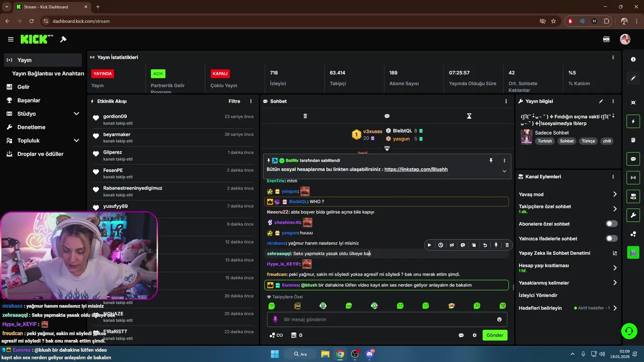Open pinned message three-dot options
Image resolution: width=644 pixels, height=362 pixels.
pos(504,160)
